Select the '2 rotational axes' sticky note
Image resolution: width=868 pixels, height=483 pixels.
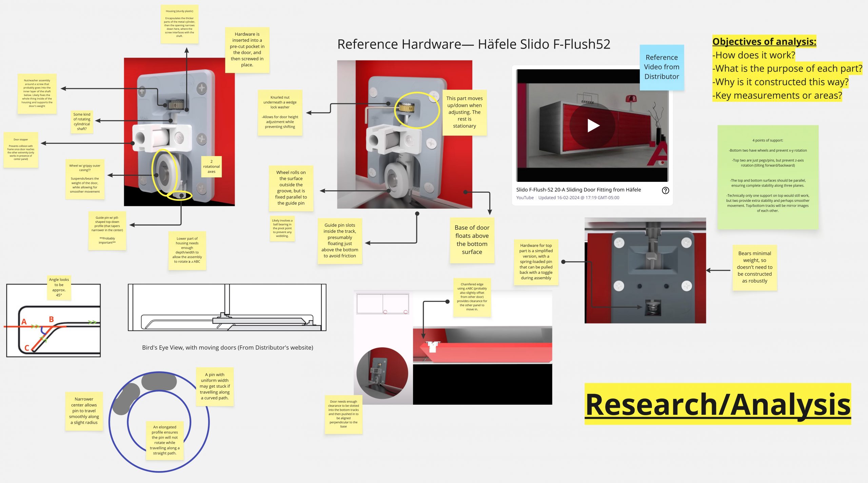coord(211,167)
